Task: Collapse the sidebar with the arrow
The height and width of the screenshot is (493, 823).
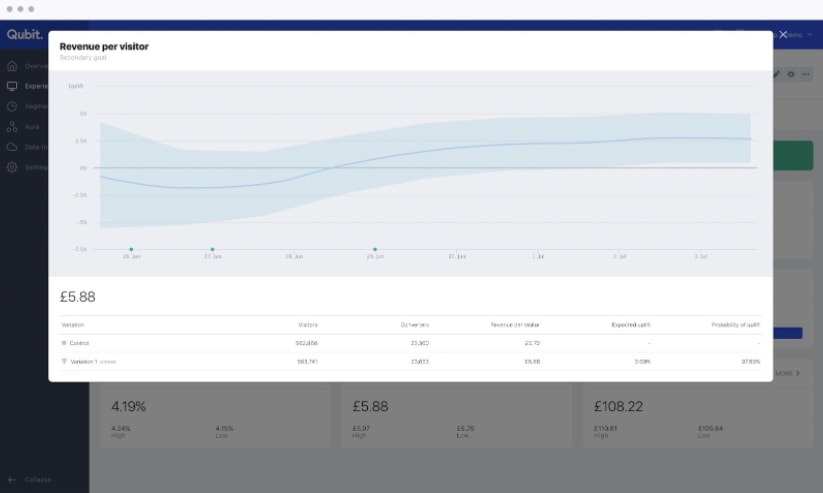Action: point(12,480)
